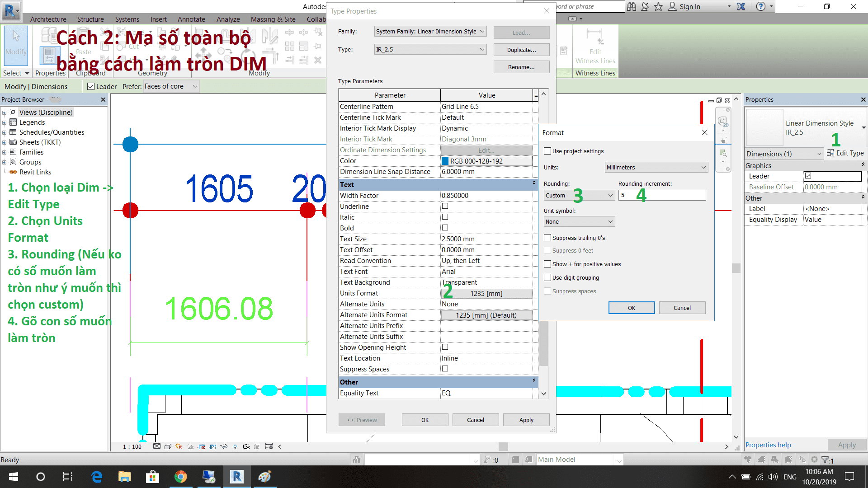Viewport: 868px width, 488px height.
Task: Click Edit Type in Properties panel
Action: pos(845,153)
